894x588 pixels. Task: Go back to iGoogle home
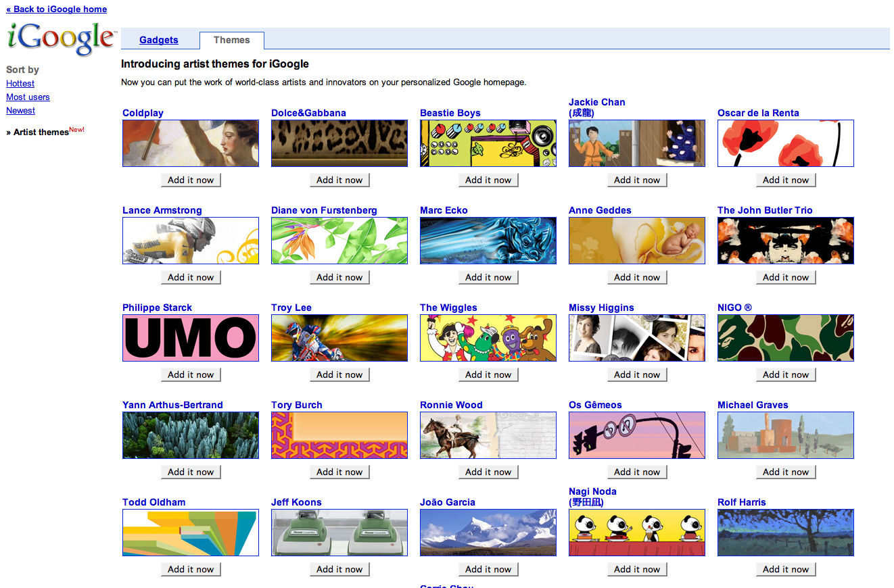point(56,9)
